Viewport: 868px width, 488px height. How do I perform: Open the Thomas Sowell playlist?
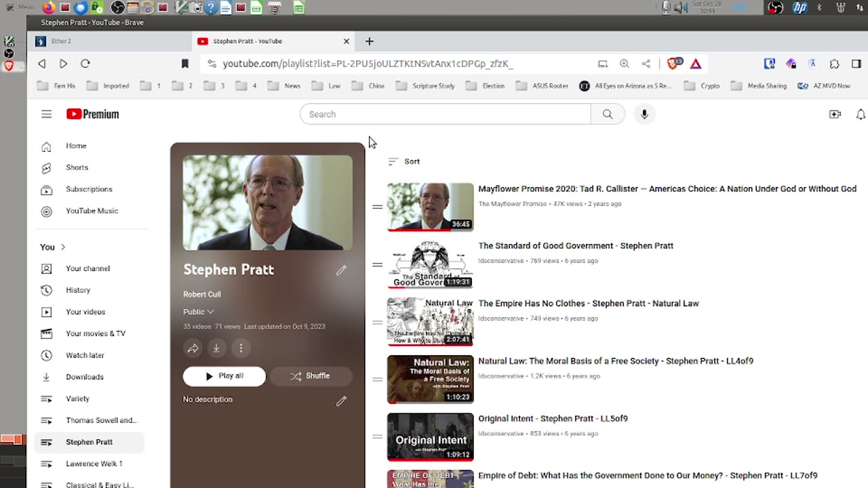(89, 420)
